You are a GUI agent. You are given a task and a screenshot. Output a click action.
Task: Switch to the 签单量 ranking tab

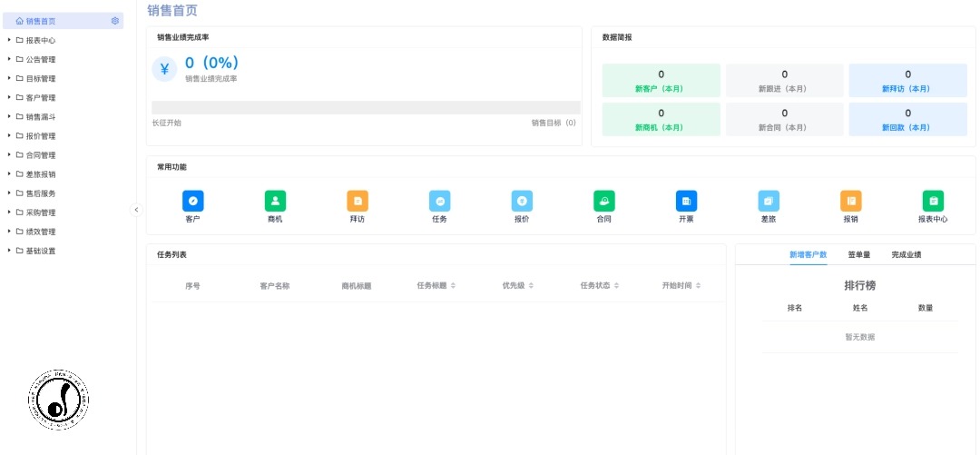pos(858,255)
